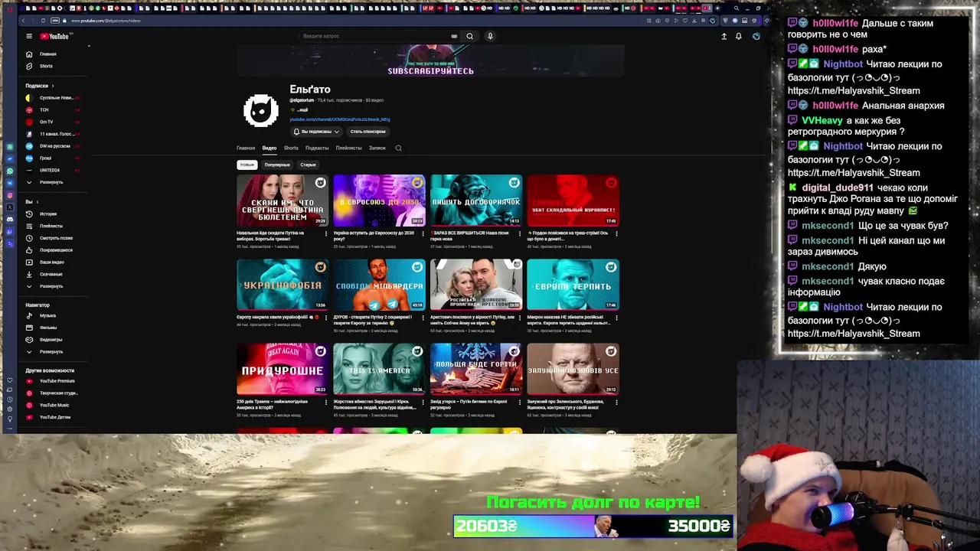The height and width of the screenshot is (551, 980).
Task: Select the Популярные sort chip
Action: [x=277, y=165]
